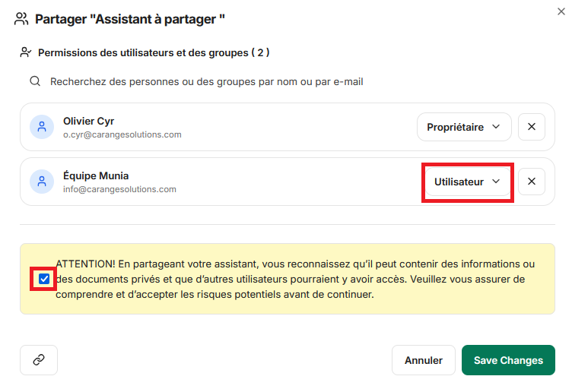This screenshot has height=392, width=572.
Task: Click Équipe Munia's avatar icon
Action: point(41,182)
